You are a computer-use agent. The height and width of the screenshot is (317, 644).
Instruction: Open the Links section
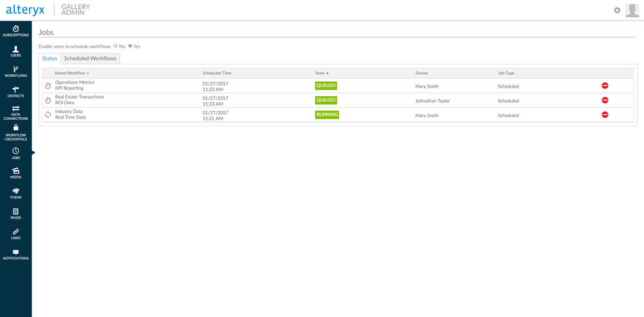click(x=15, y=234)
